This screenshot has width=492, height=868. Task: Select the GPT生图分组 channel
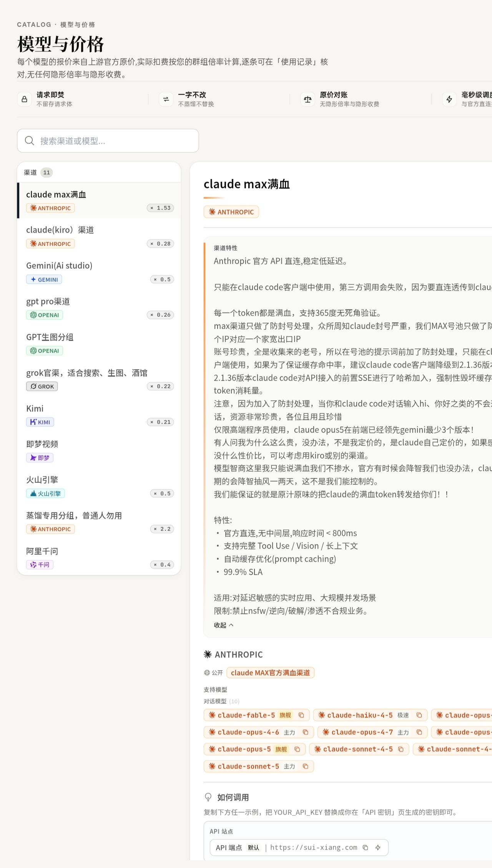click(99, 343)
